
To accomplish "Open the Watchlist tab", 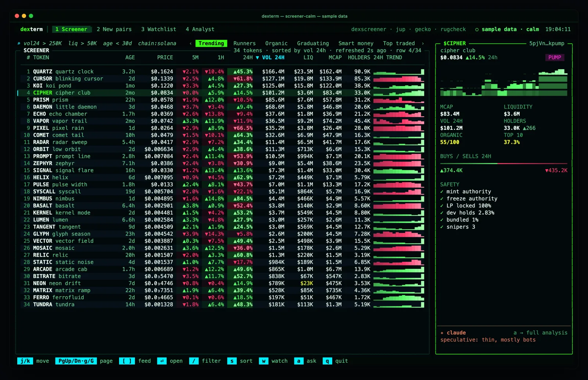I will pyautogui.click(x=159, y=29).
